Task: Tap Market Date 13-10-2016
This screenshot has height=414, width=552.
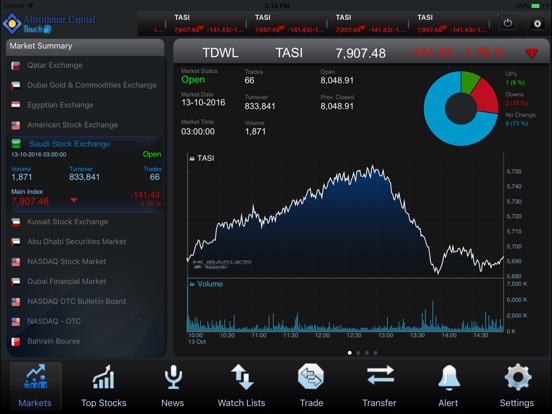Action: click(x=203, y=102)
